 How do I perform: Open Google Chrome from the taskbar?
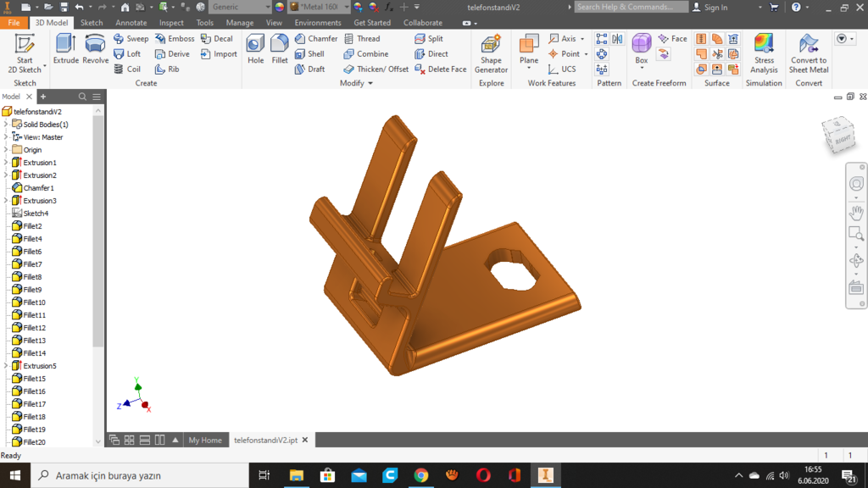click(x=420, y=475)
